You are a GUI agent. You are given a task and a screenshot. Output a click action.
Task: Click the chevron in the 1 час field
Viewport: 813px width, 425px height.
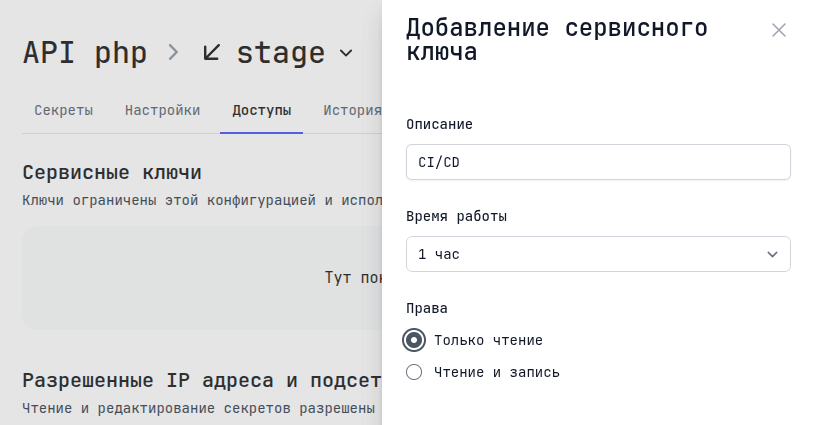click(772, 254)
